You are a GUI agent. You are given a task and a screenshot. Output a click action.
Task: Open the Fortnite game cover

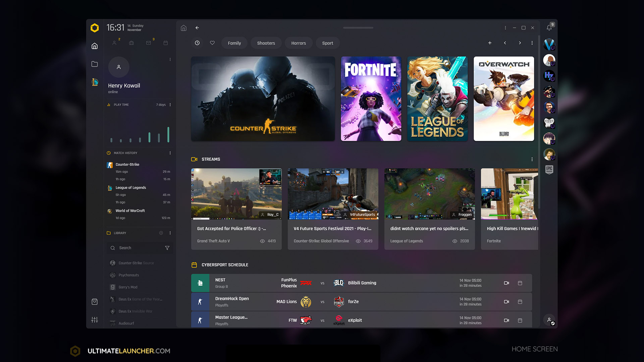coord(371,99)
